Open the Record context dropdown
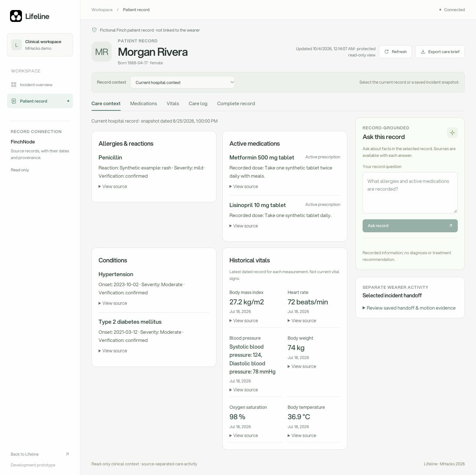 [x=182, y=82]
